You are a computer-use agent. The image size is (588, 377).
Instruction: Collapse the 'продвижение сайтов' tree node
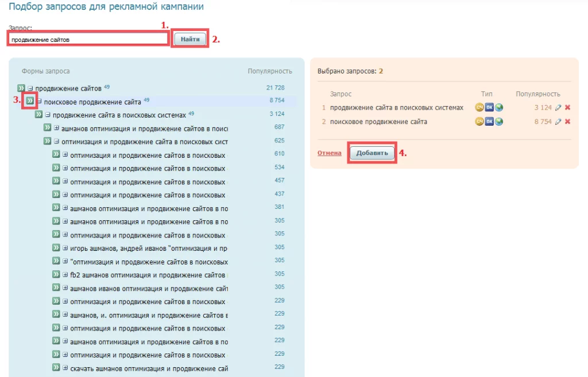click(x=30, y=88)
